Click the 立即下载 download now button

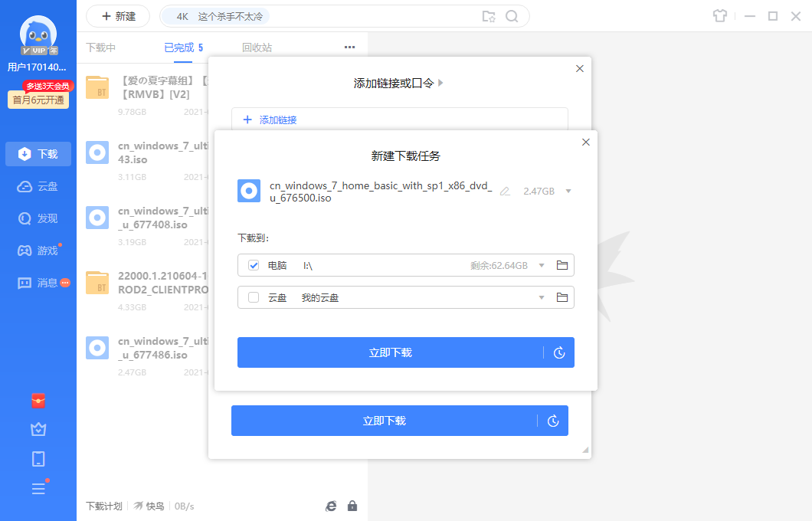tap(391, 352)
